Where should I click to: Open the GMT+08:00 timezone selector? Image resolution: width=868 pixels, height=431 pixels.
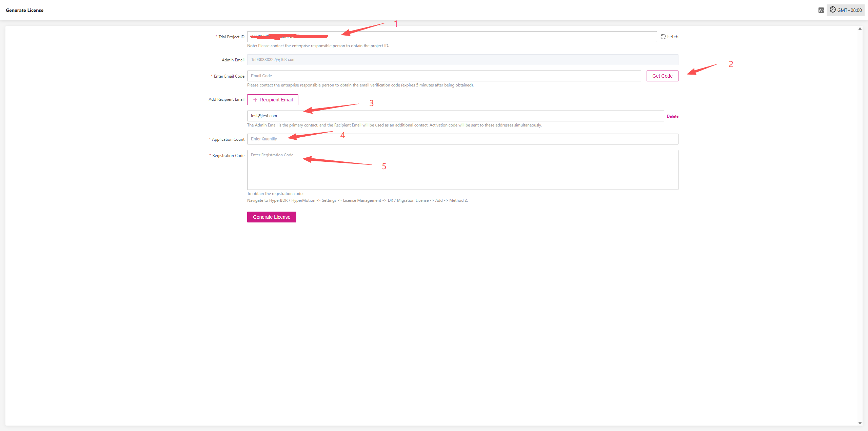(x=846, y=10)
